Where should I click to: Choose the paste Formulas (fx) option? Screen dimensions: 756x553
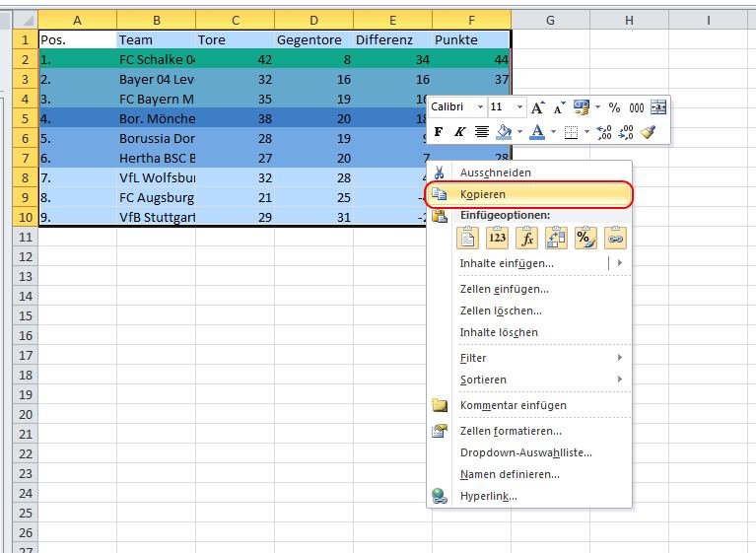pos(526,238)
